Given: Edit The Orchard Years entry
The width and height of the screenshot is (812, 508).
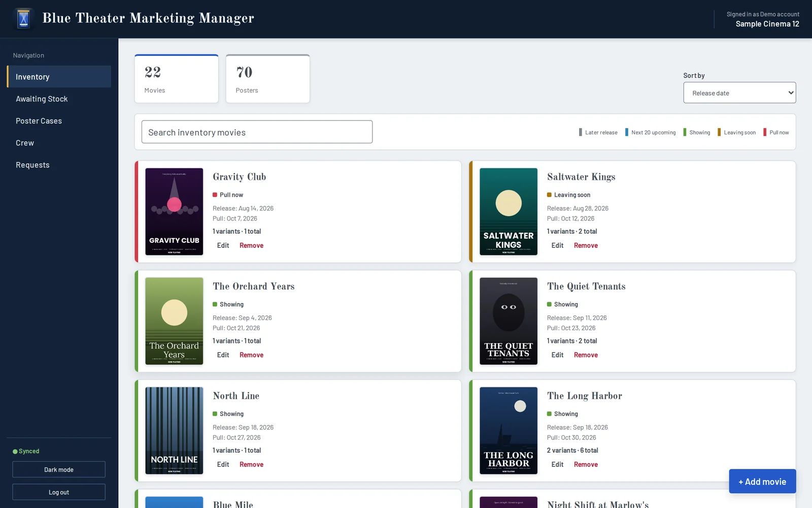Looking at the screenshot, I should tap(223, 355).
